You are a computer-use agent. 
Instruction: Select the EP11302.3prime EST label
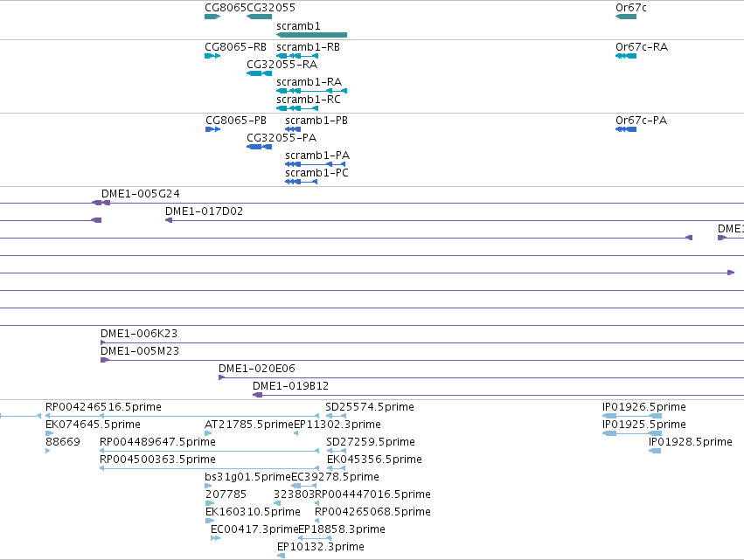(x=337, y=425)
